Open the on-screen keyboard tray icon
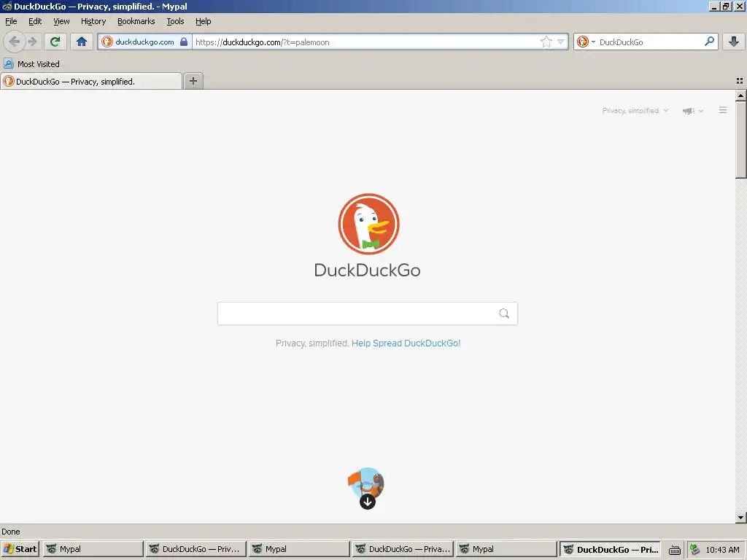This screenshot has width=747, height=560. 675,550
